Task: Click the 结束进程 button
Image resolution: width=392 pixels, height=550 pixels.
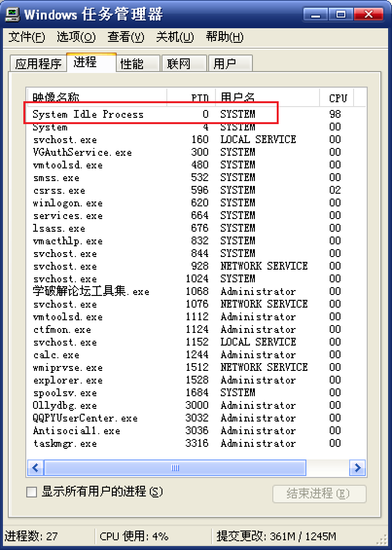Action: (319, 494)
